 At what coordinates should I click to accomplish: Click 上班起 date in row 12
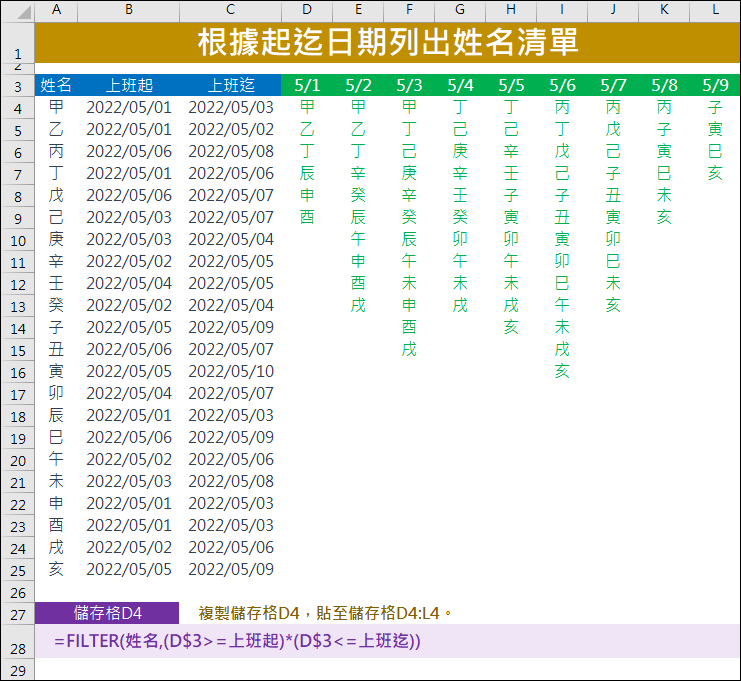click(x=129, y=283)
